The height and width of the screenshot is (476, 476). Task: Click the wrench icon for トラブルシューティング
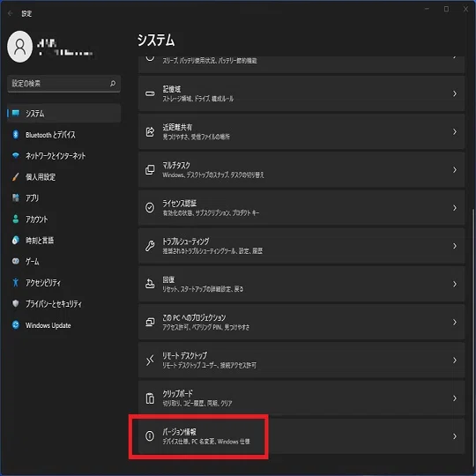pos(150,246)
